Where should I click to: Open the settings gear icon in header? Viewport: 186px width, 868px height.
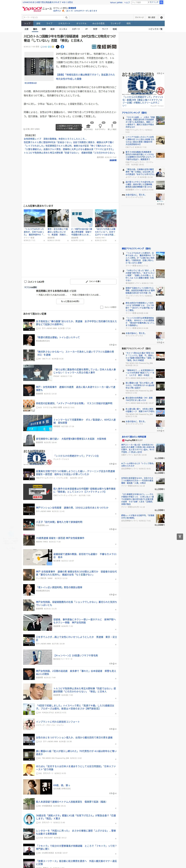(x=161, y=17)
